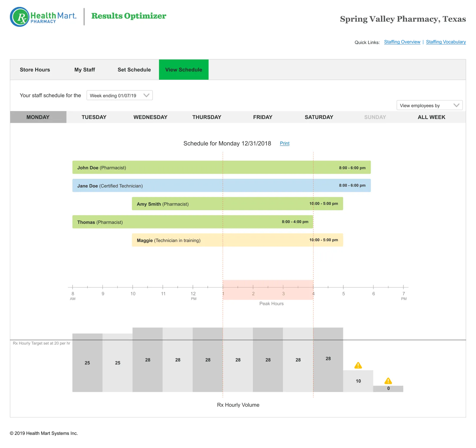Screen dimensions: 476x448
Task: Select the SATURDAY day tab
Action: 319,117
